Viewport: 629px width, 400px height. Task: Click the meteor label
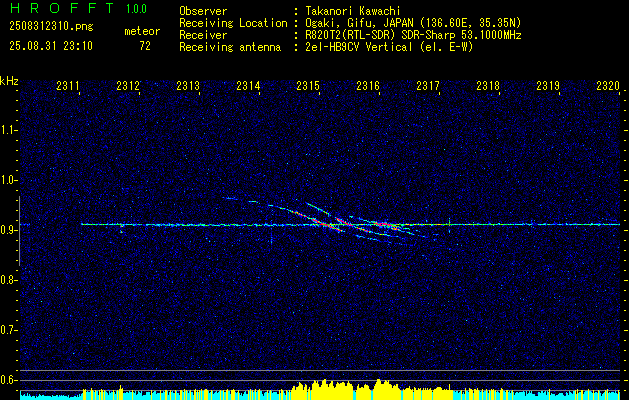(x=142, y=31)
